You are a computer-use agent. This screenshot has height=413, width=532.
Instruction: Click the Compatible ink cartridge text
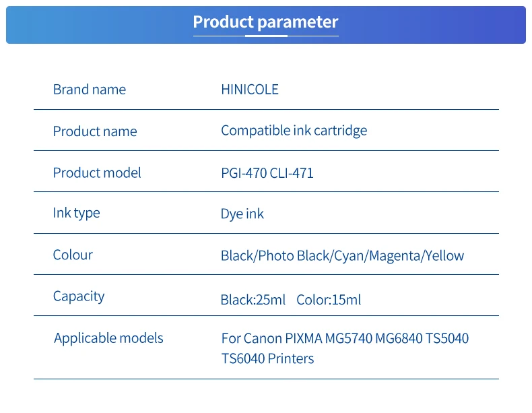[294, 131]
